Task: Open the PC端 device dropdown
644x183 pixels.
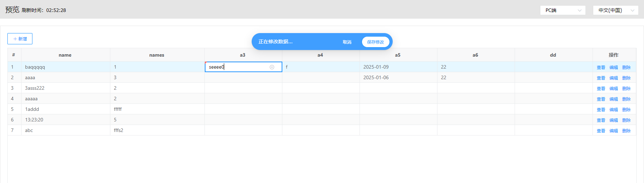Action: pyautogui.click(x=563, y=10)
